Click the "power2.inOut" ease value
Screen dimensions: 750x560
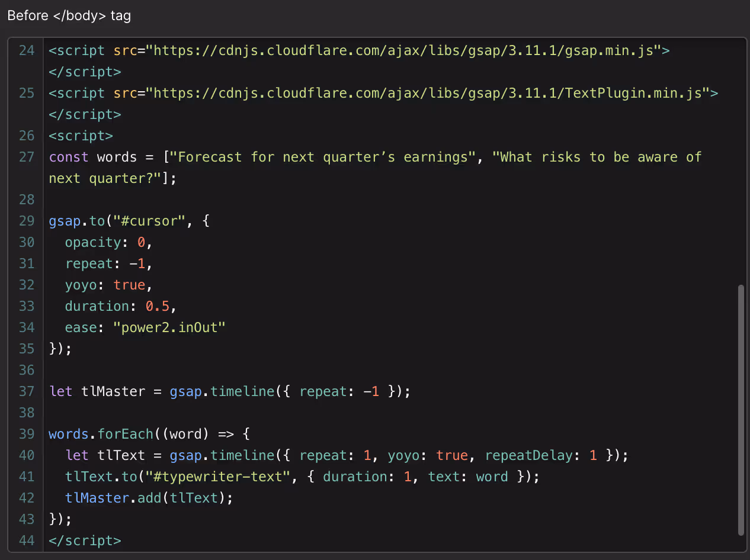tap(169, 327)
